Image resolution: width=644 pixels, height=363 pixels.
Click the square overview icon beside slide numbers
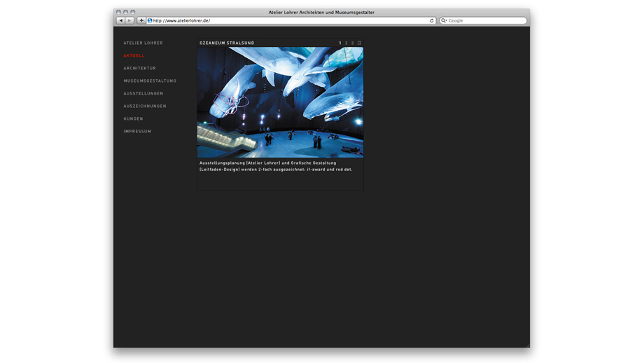point(360,43)
